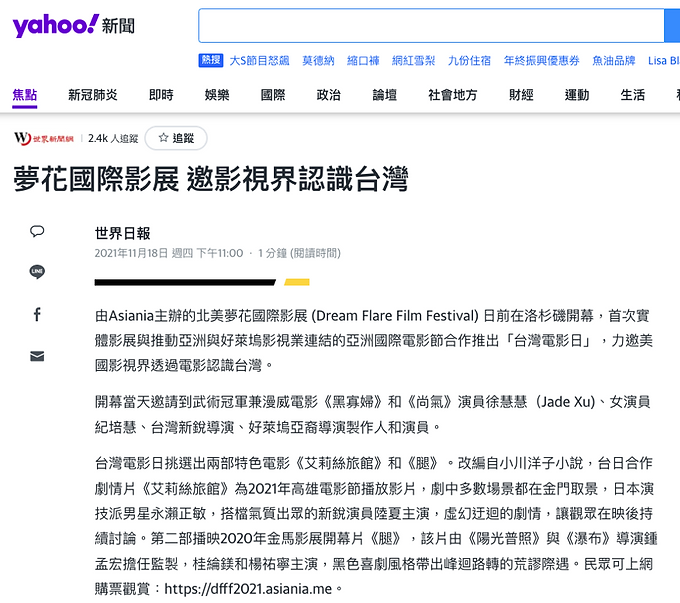Image resolution: width=680 pixels, height=603 pixels.
Task: Open trending topic 年終振興優惠券
Action: tap(542, 60)
